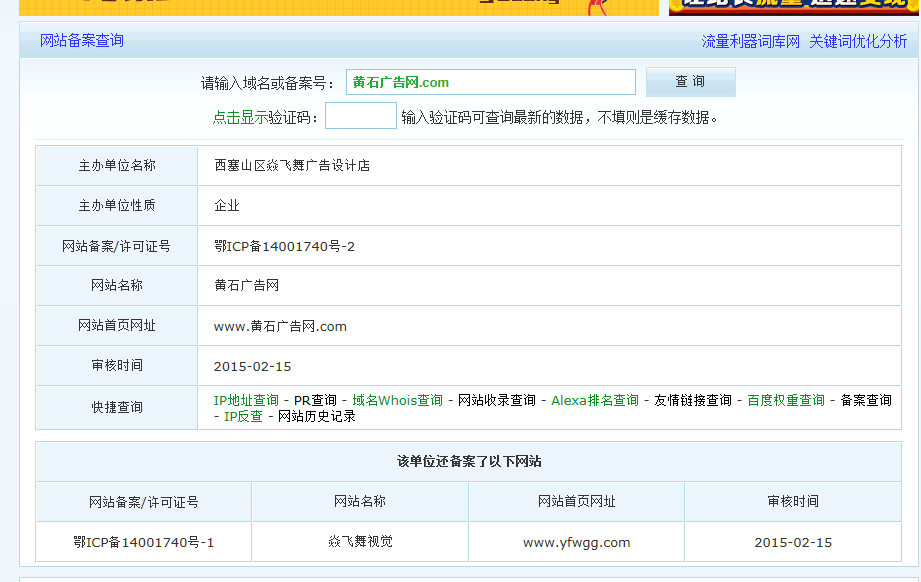
Task: Select the IP地址查询 quick link
Action: coord(246,400)
